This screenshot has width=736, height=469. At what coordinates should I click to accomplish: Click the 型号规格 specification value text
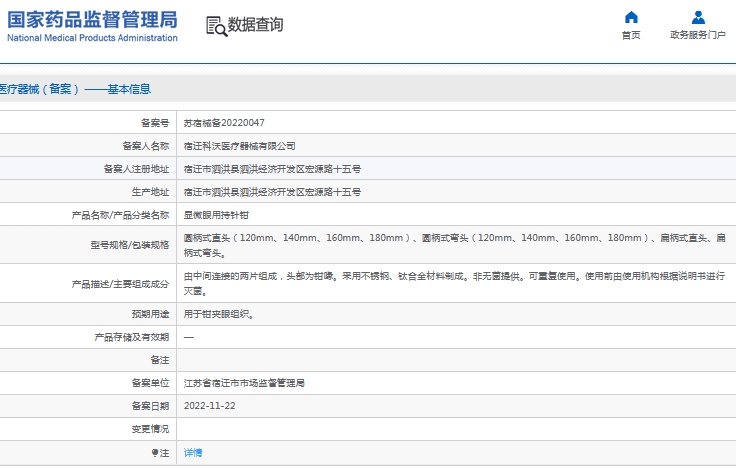454,245
